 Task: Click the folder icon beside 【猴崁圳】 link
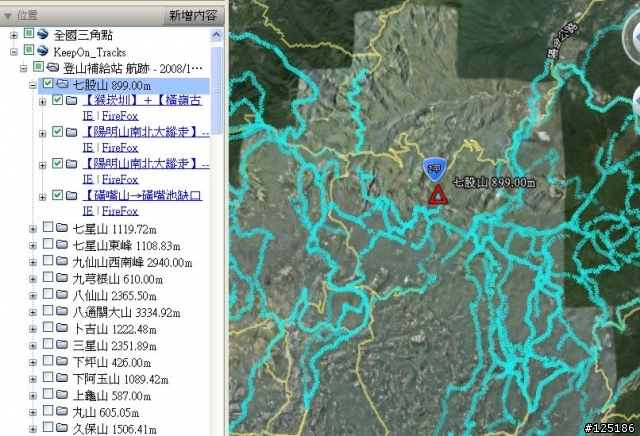(71, 100)
